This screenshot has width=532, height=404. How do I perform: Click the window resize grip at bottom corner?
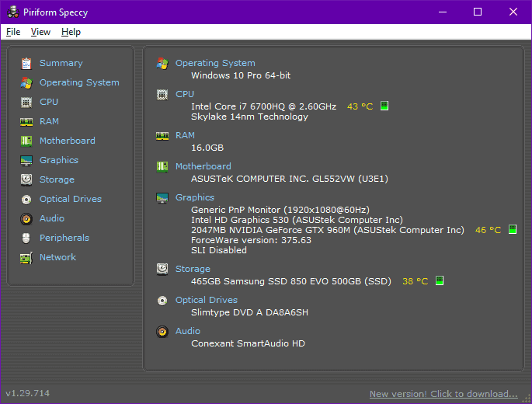[x=527, y=399]
